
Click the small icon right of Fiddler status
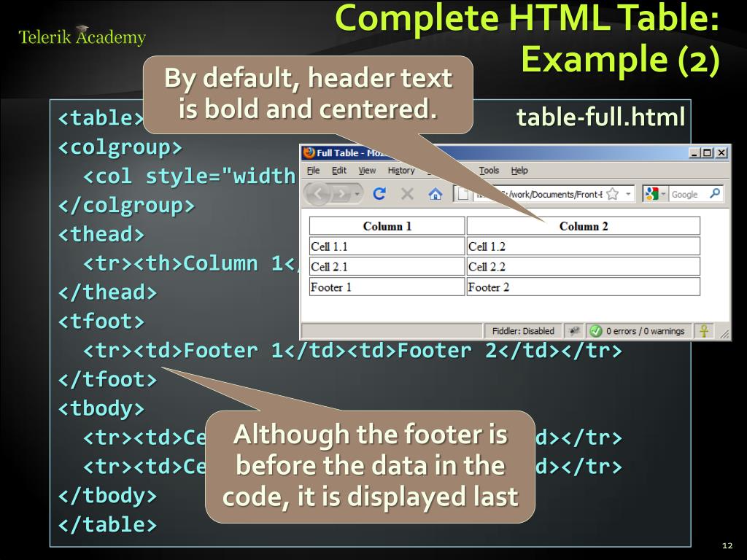point(575,331)
